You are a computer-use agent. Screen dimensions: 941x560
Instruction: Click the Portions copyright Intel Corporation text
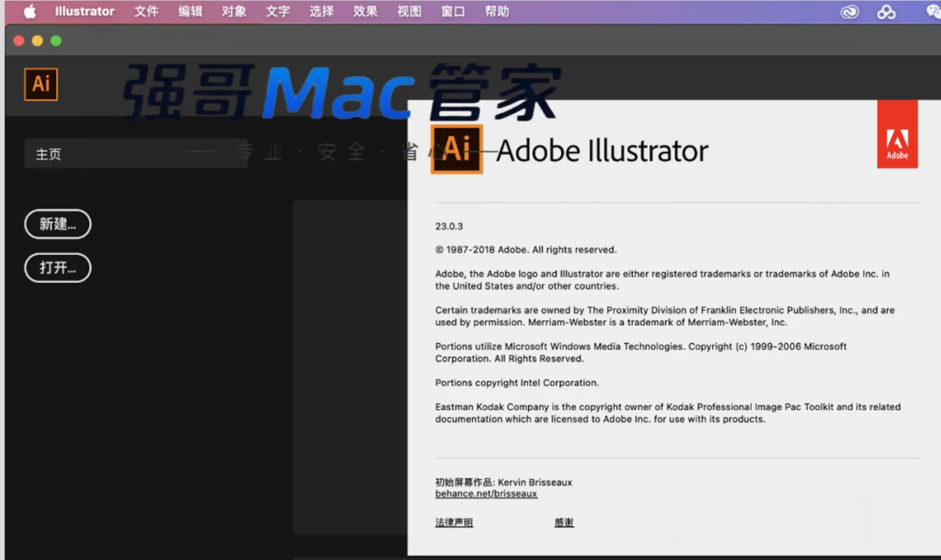pyautogui.click(x=517, y=383)
